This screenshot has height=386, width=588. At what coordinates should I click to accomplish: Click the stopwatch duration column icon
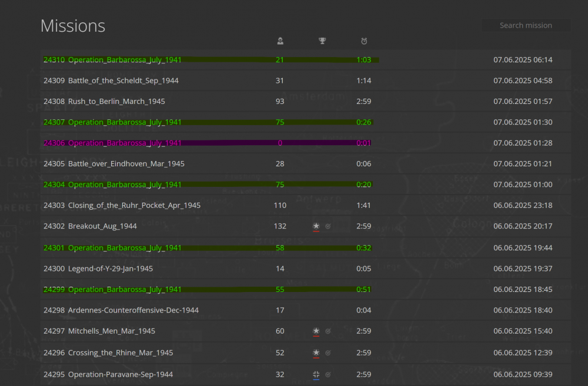(364, 41)
